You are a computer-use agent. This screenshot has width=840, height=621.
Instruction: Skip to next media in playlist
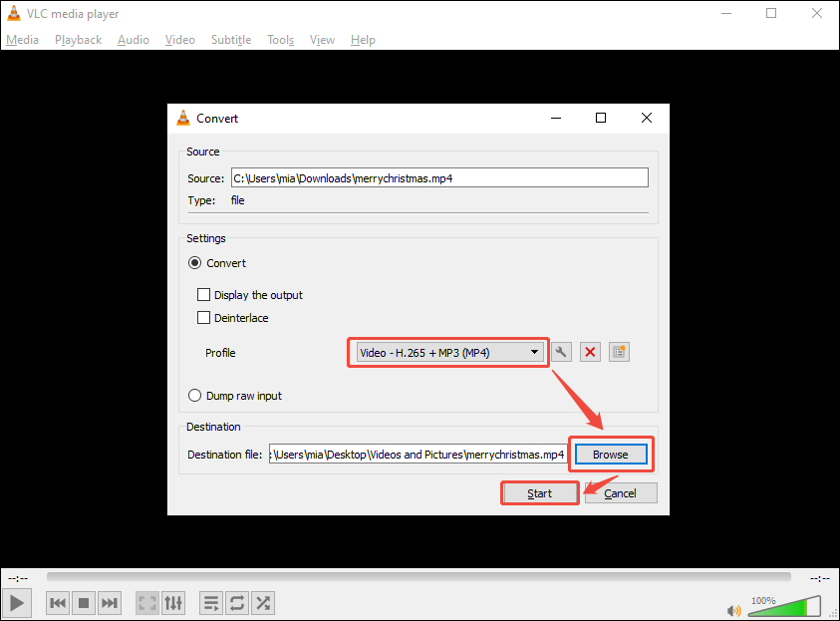pyautogui.click(x=110, y=603)
